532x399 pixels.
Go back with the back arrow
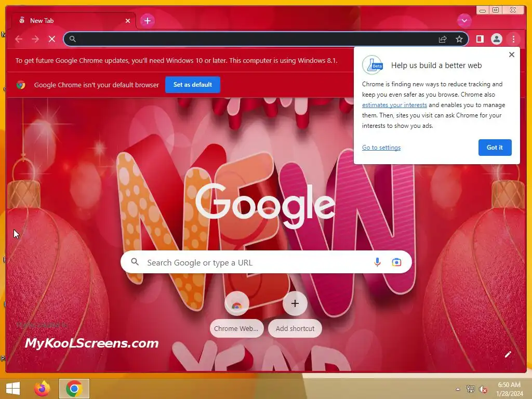click(19, 39)
